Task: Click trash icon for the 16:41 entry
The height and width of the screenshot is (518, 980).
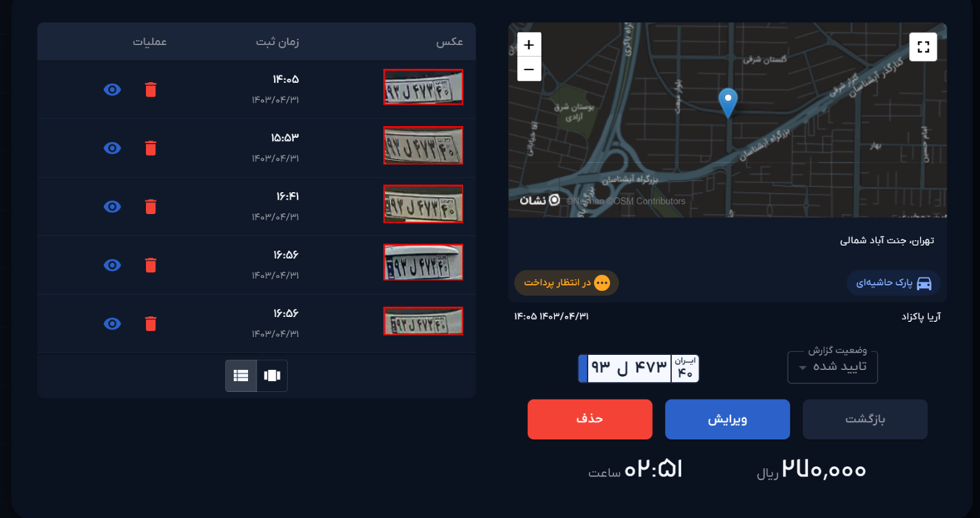Action: pyautogui.click(x=151, y=207)
